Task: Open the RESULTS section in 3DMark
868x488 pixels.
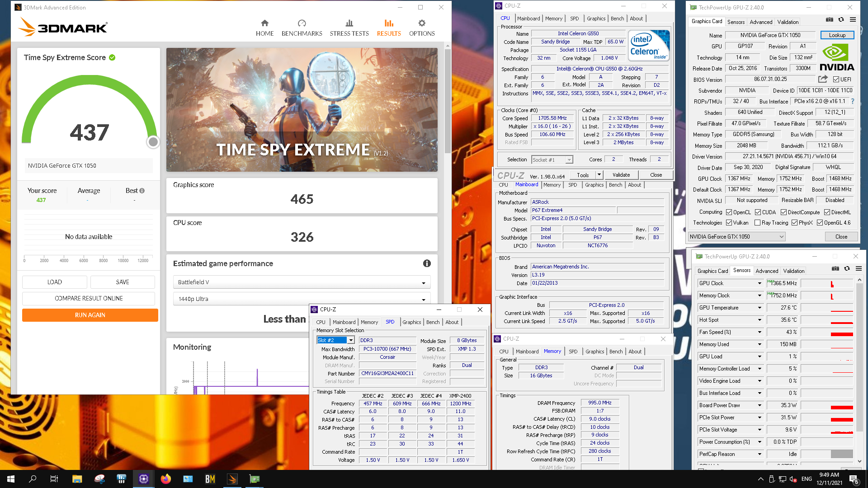Action: [x=389, y=28]
